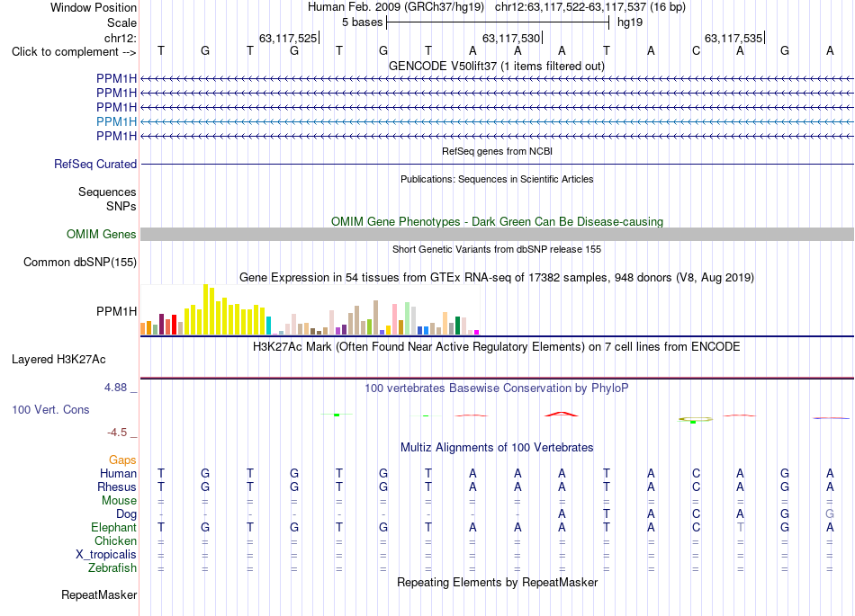Select the Mouse alignment row label

120,500
